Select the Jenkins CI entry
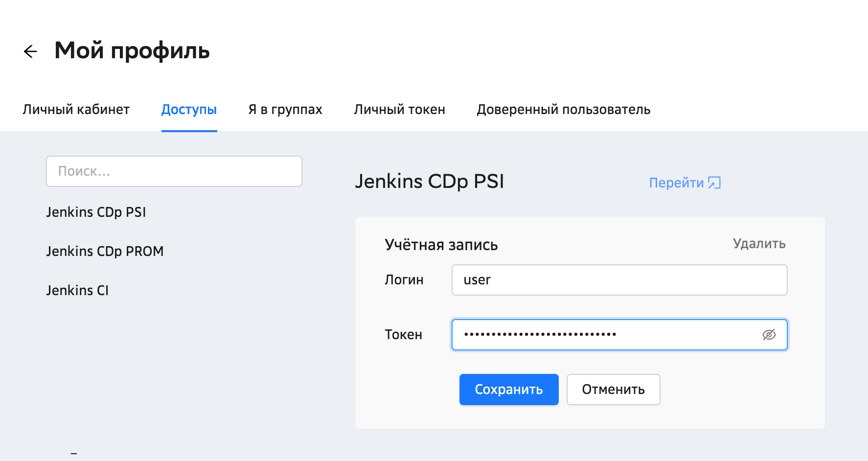 tap(77, 291)
